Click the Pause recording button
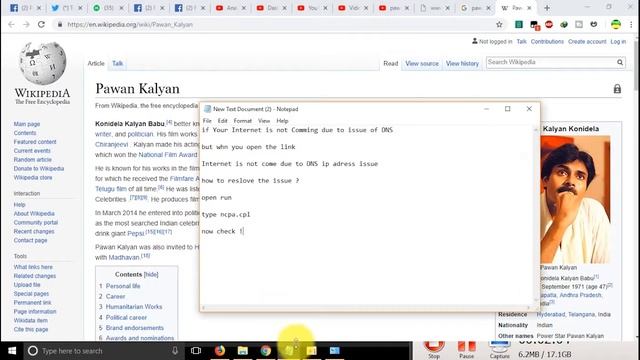The height and width of the screenshot is (360, 640). click(x=467, y=350)
